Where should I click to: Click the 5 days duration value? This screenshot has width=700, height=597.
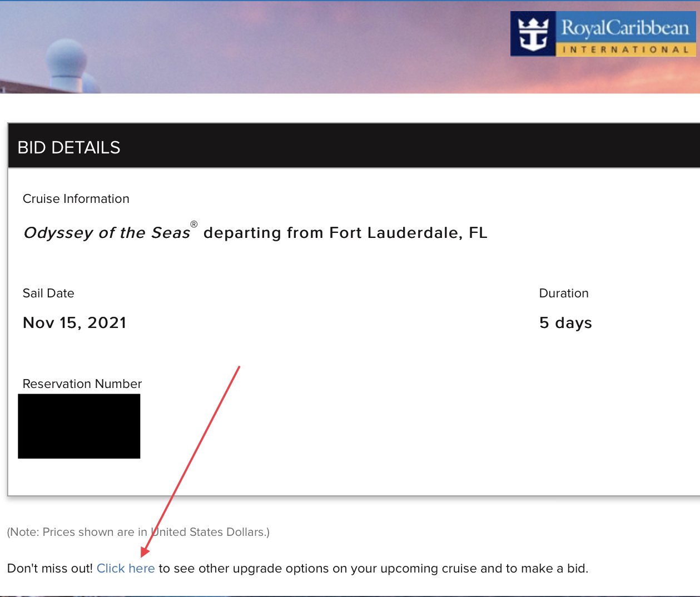(565, 322)
